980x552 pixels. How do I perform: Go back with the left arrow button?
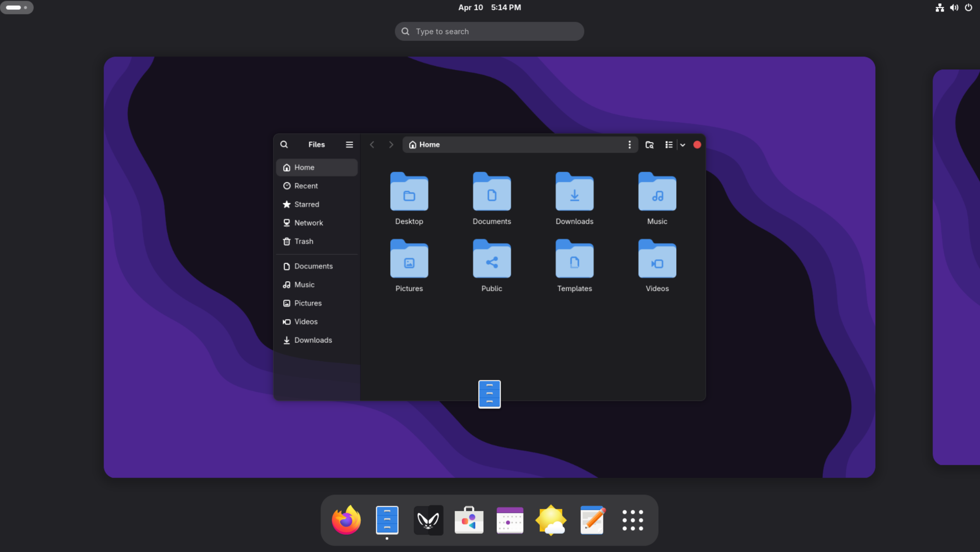pos(372,145)
